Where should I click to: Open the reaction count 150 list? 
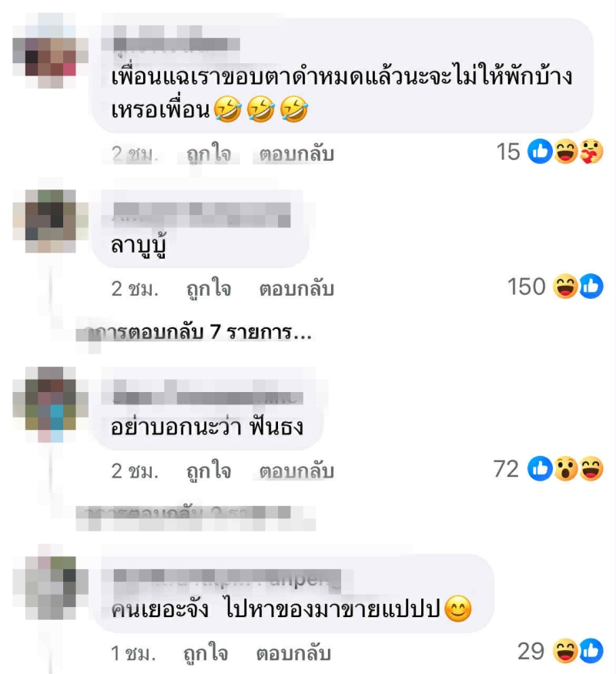[526, 287]
